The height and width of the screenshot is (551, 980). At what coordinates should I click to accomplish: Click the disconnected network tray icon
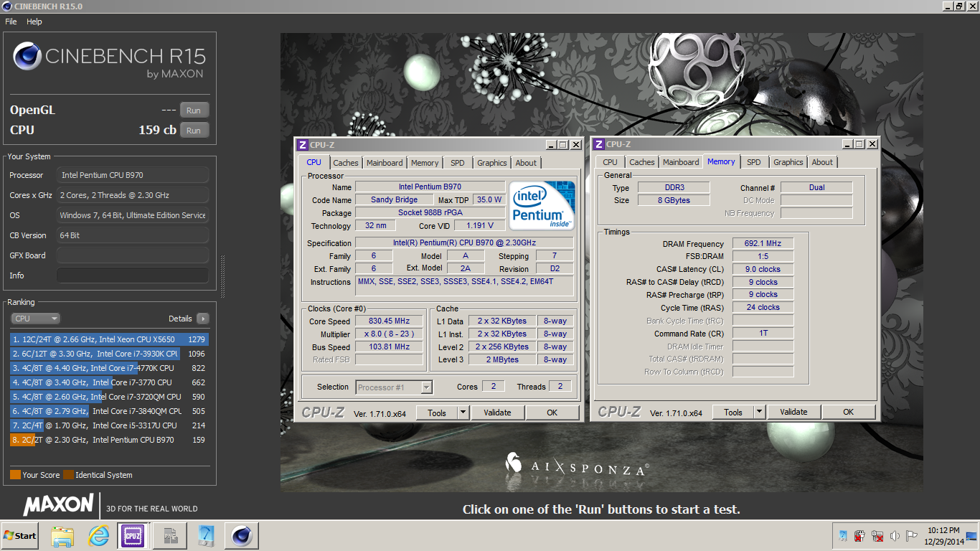tap(877, 536)
